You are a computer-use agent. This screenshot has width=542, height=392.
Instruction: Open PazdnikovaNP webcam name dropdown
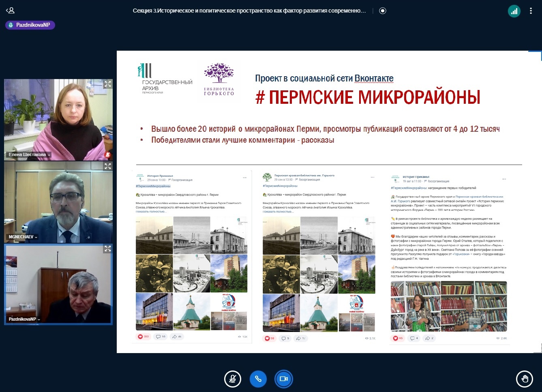tap(24, 319)
